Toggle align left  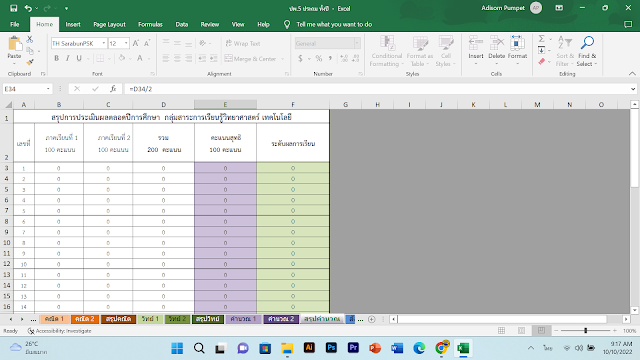[166, 59]
